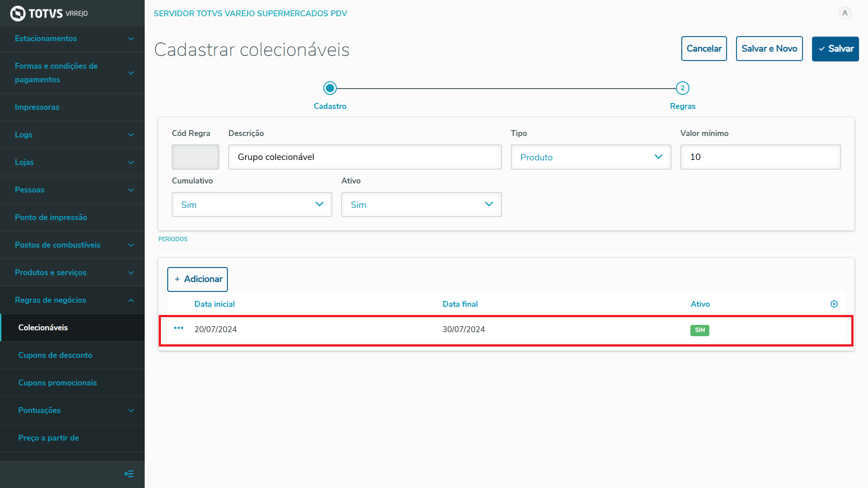
Task: Collapse sidebar using bottom arrow icon
Action: pos(129,474)
